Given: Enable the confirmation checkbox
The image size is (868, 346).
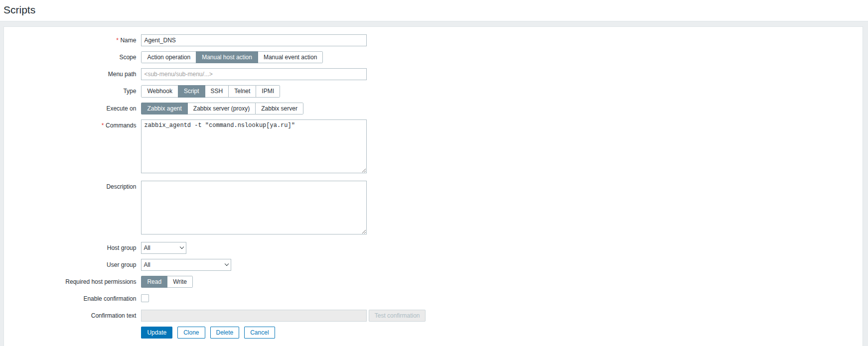Looking at the screenshot, I should click(x=145, y=298).
